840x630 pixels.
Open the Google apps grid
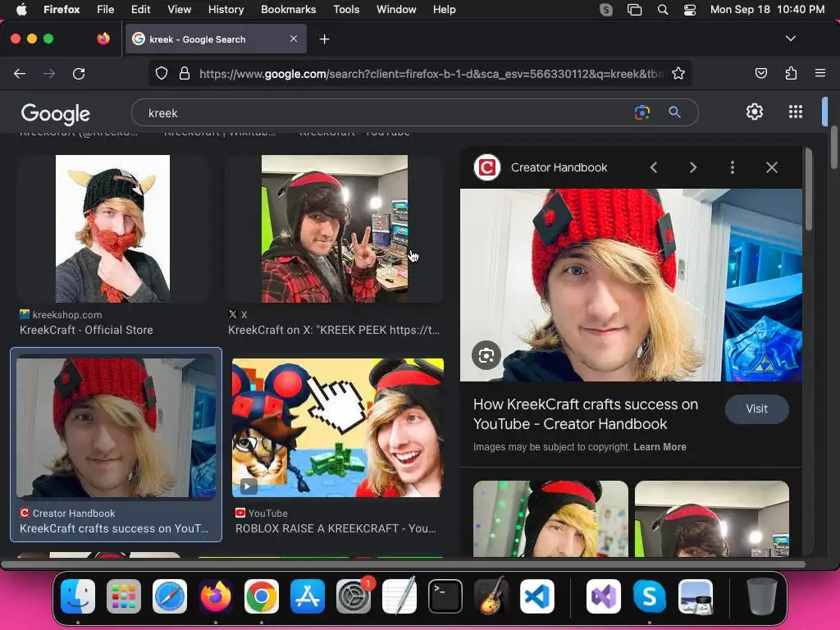796,112
